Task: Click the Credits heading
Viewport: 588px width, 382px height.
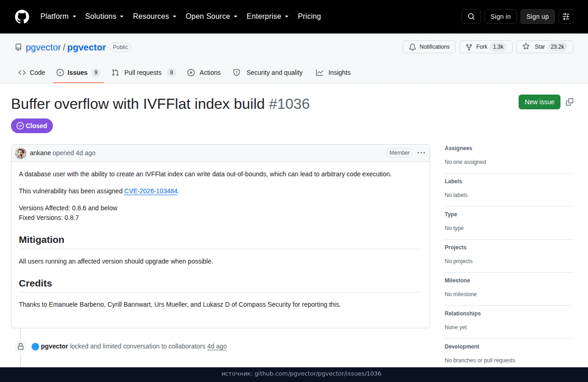Action: 35,283
